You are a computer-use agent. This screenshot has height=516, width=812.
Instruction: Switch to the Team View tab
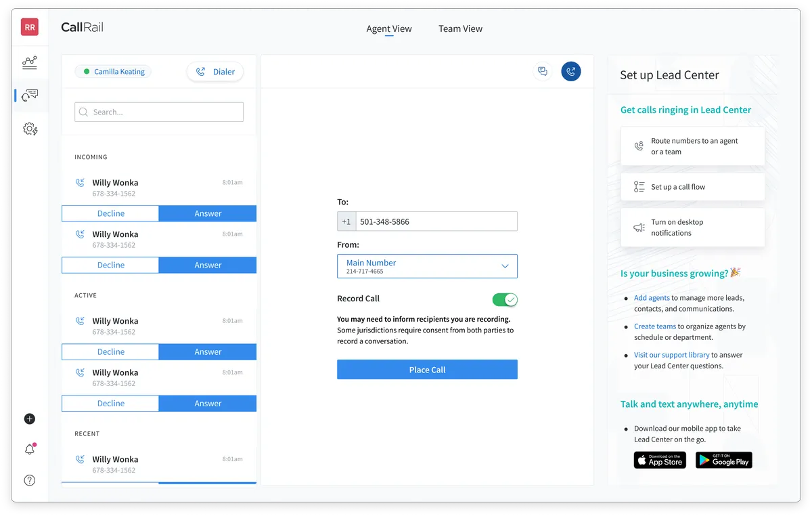[460, 28]
